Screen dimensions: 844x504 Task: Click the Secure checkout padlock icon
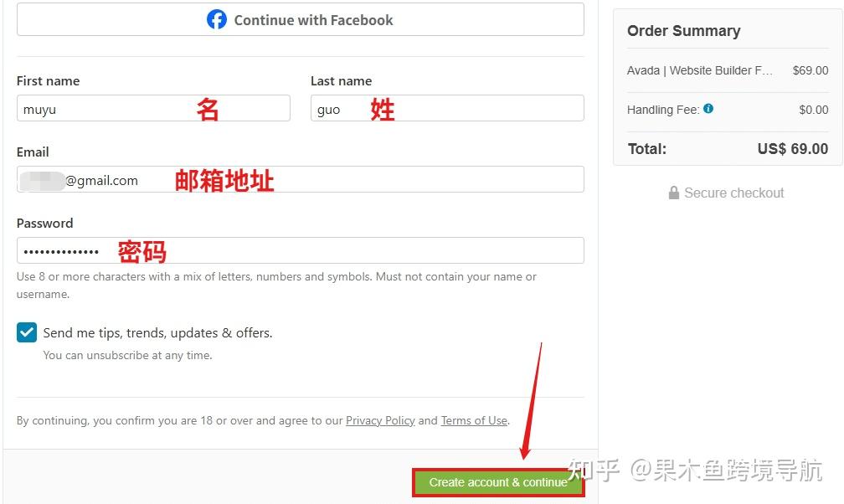tap(673, 193)
